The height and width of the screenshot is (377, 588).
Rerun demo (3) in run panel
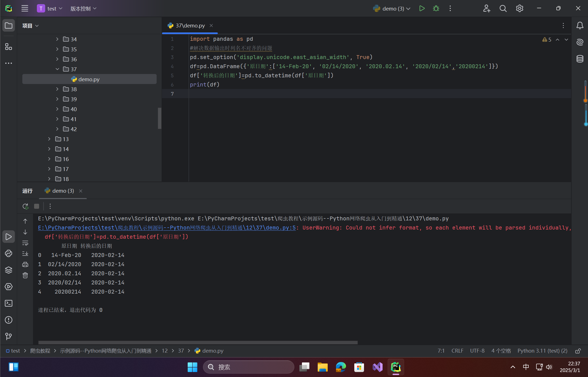click(25, 206)
